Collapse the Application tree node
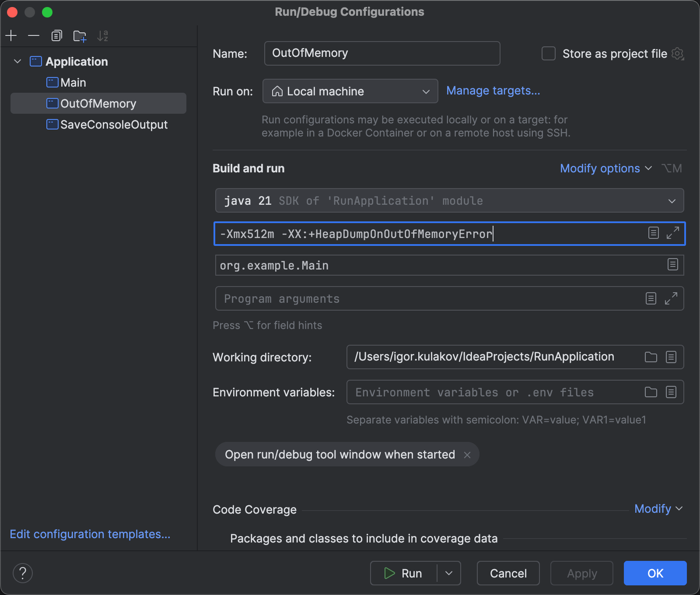The image size is (700, 595). pyautogui.click(x=17, y=62)
